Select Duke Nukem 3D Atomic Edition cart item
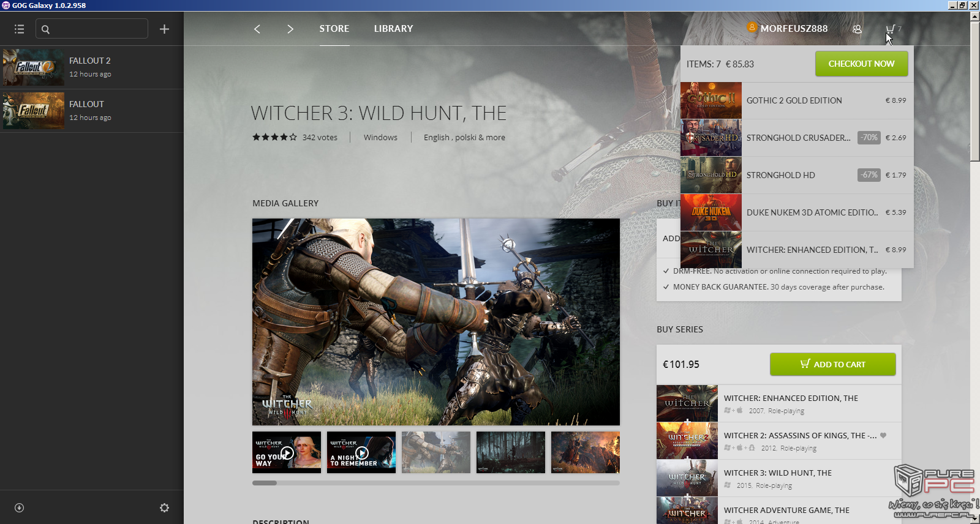The height and width of the screenshot is (524, 980). tap(797, 212)
